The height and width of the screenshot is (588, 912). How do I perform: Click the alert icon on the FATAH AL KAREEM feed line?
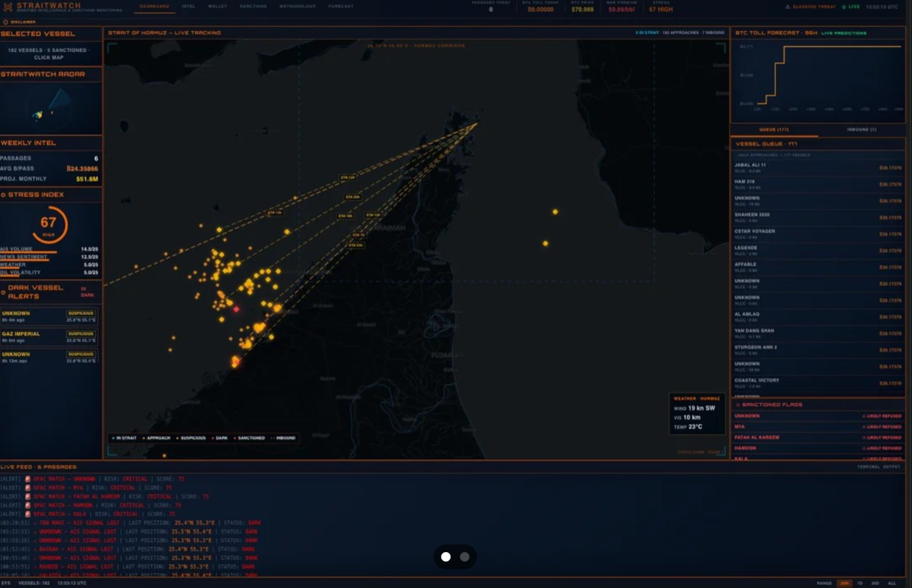[28, 497]
